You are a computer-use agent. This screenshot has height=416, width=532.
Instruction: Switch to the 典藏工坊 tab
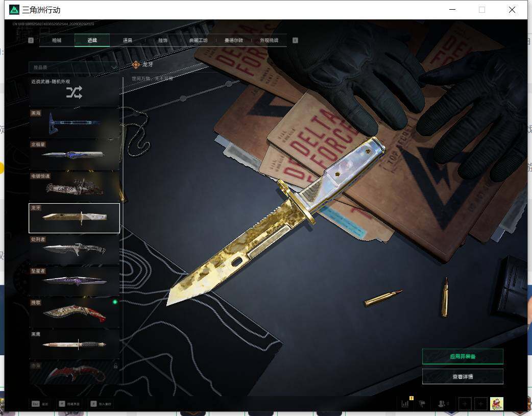tap(198, 40)
